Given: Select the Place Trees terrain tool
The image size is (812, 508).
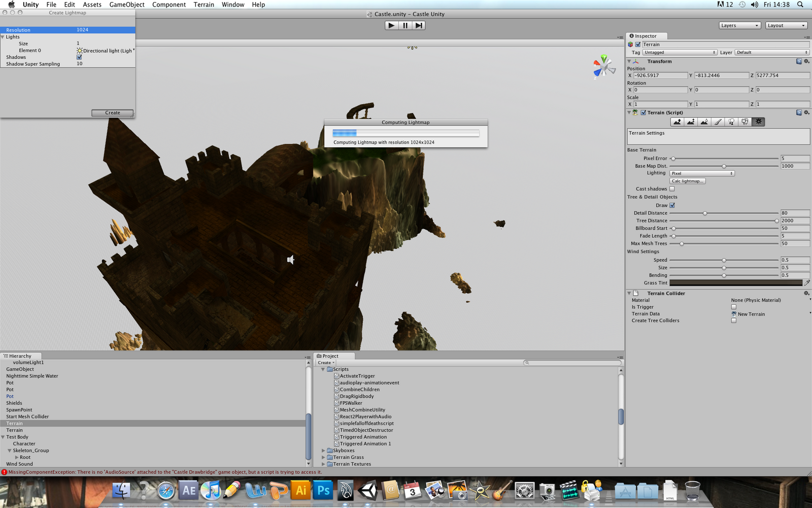Looking at the screenshot, I should click(731, 122).
